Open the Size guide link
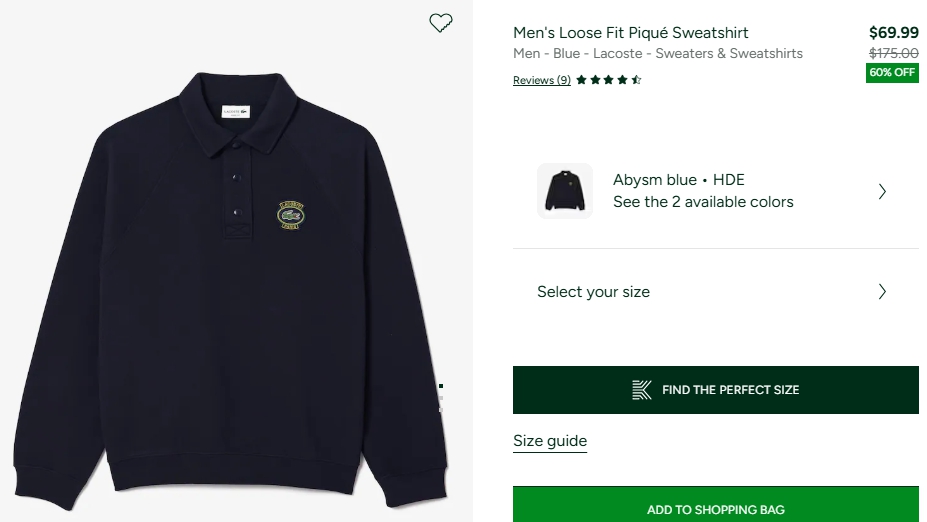The height and width of the screenshot is (522, 927). (x=550, y=441)
